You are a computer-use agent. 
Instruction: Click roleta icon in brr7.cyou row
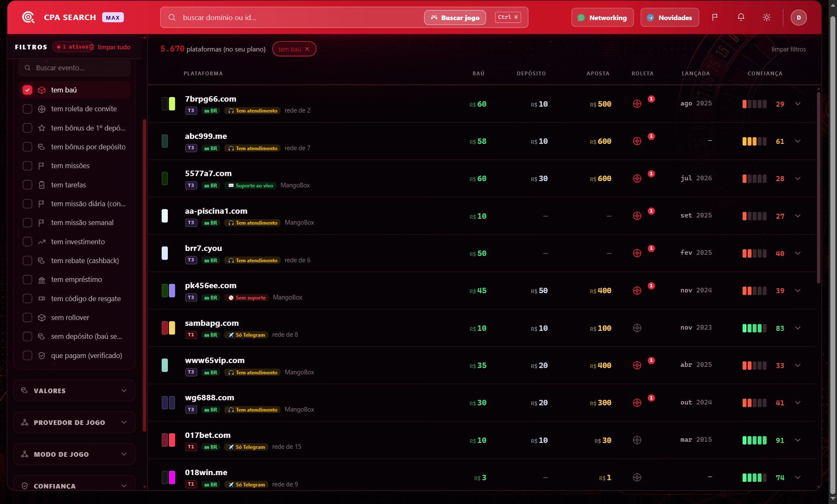coord(637,253)
